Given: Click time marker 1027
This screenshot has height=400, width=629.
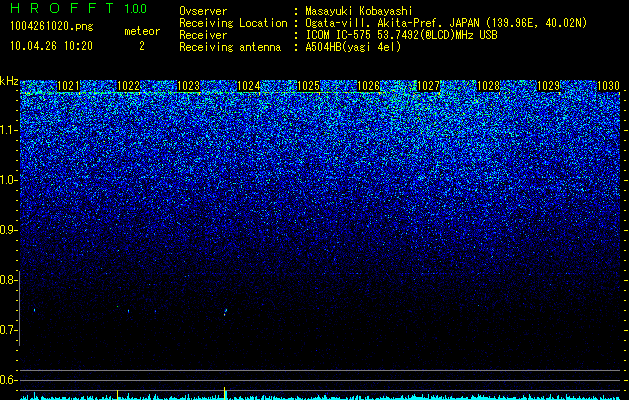Looking at the screenshot, I should 428,86.
